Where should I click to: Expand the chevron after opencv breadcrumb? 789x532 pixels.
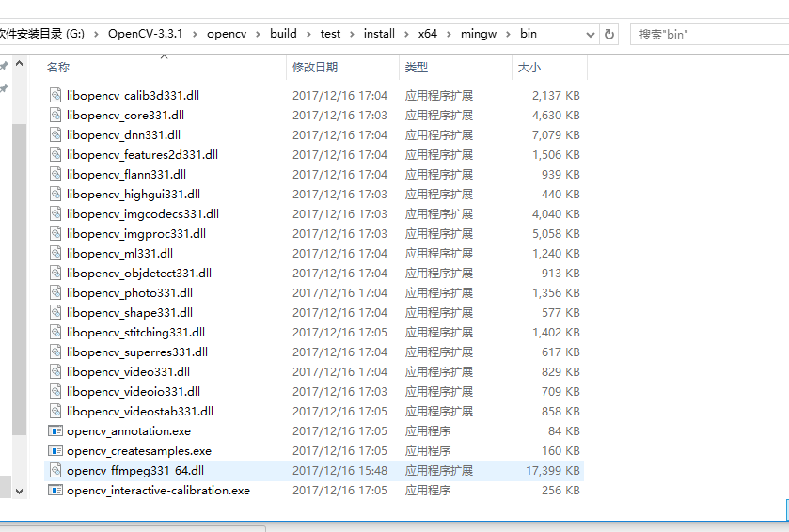[x=258, y=34]
